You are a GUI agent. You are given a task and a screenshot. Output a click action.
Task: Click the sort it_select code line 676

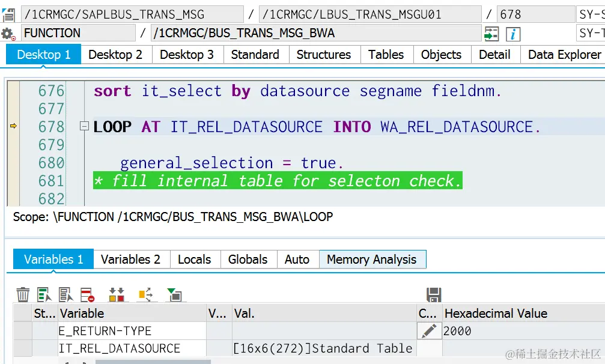pyautogui.click(x=297, y=91)
